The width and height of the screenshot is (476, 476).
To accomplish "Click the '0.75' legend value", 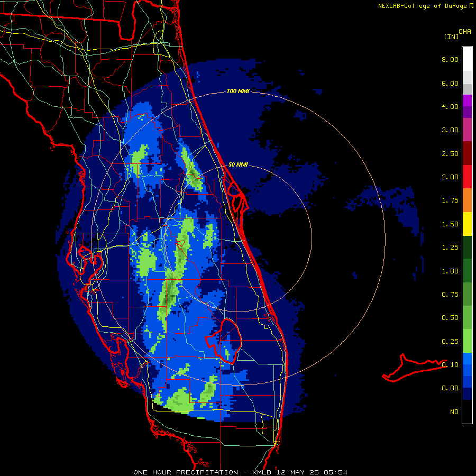I will click(x=450, y=295).
